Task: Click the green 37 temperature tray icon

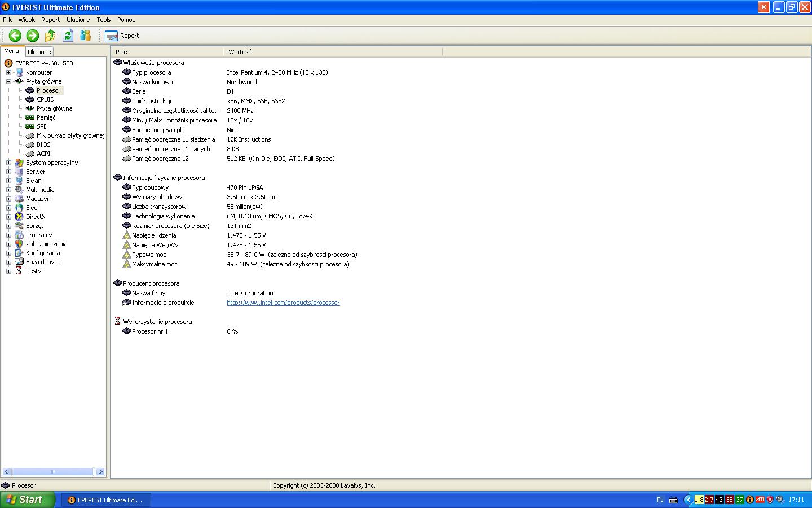Action: (x=740, y=500)
